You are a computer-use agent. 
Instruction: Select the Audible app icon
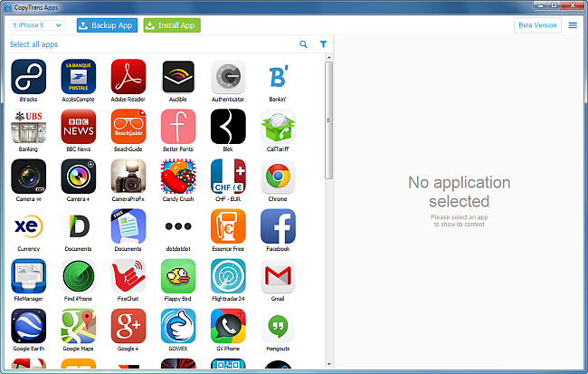pos(178,77)
